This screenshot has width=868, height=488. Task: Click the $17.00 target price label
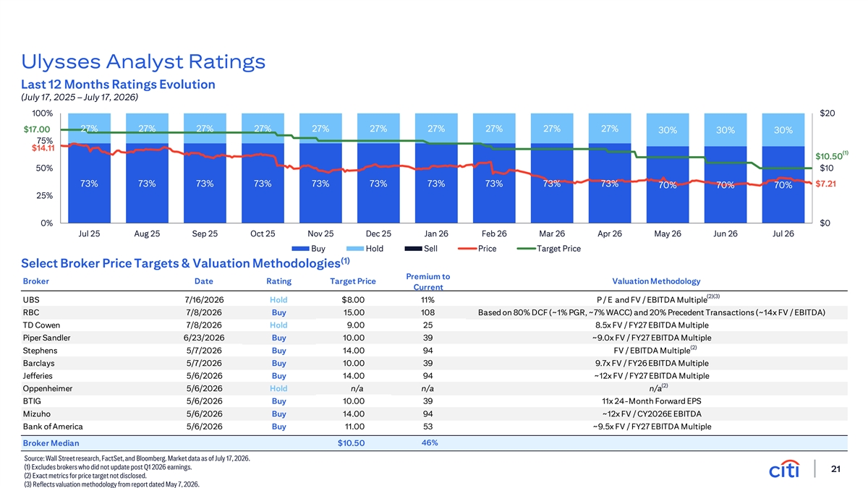[x=35, y=130]
